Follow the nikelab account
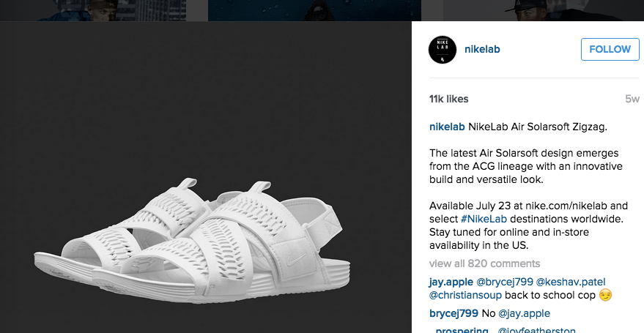Viewport: 644px width, 333px height. coord(610,49)
